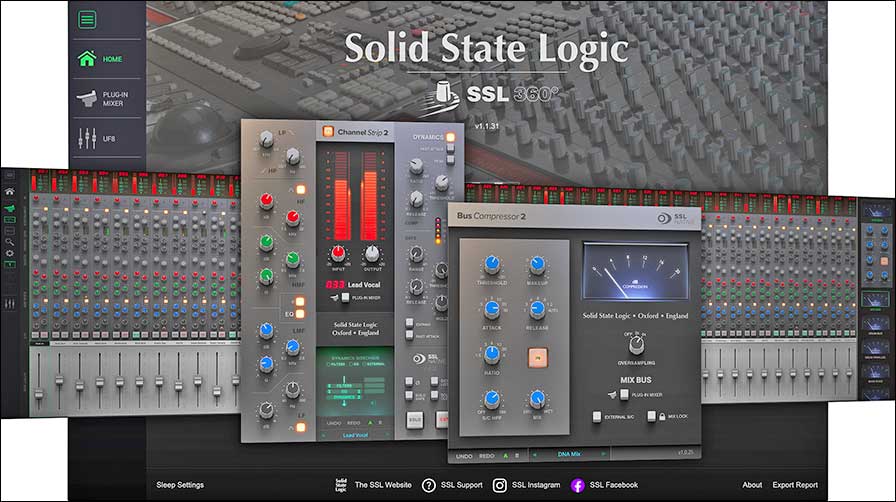Toggle the EQ in button on Channel Strip
896x502 pixels.
[x=299, y=313]
